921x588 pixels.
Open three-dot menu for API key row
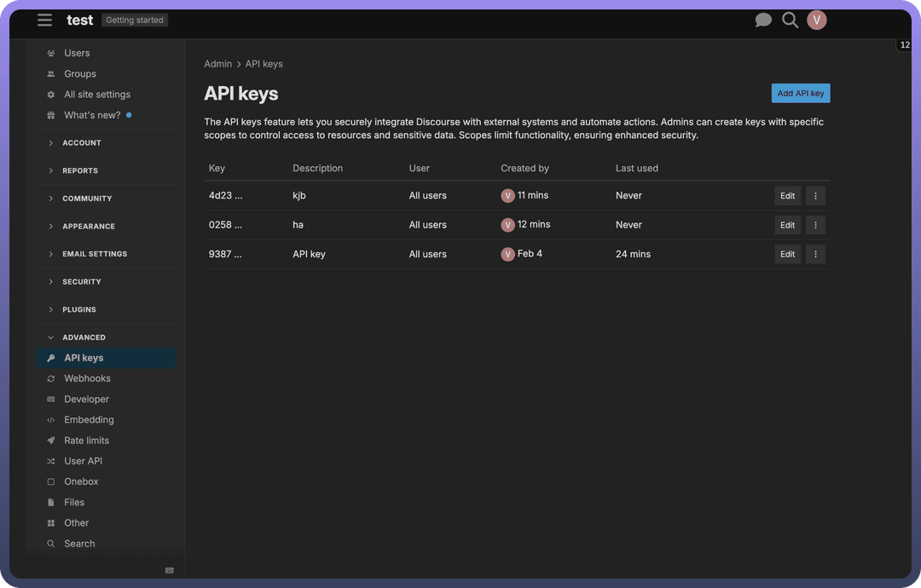tap(815, 254)
